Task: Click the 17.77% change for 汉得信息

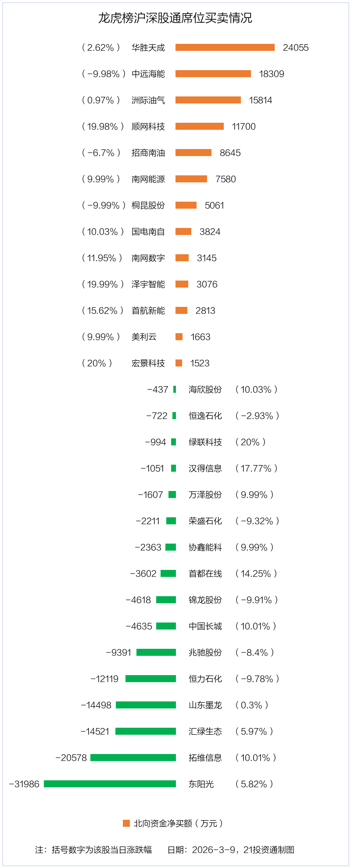Action: coord(256,468)
